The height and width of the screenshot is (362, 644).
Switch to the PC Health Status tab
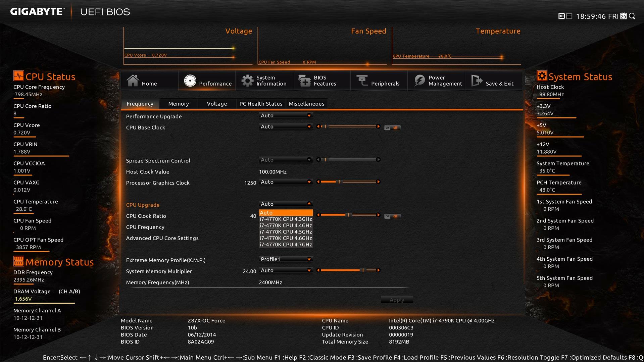tap(261, 104)
